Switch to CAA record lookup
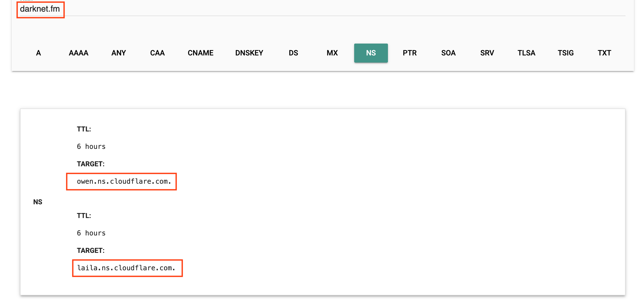Screen dimensions: 644x303 point(157,53)
